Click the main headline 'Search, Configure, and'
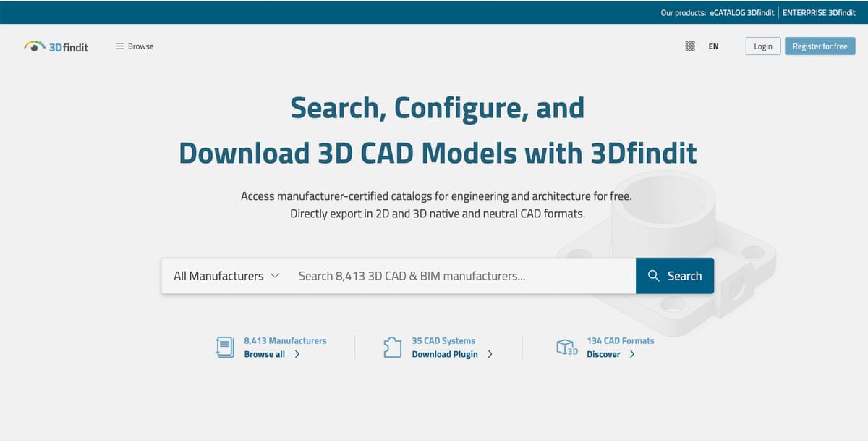868x441 pixels. coord(438,108)
